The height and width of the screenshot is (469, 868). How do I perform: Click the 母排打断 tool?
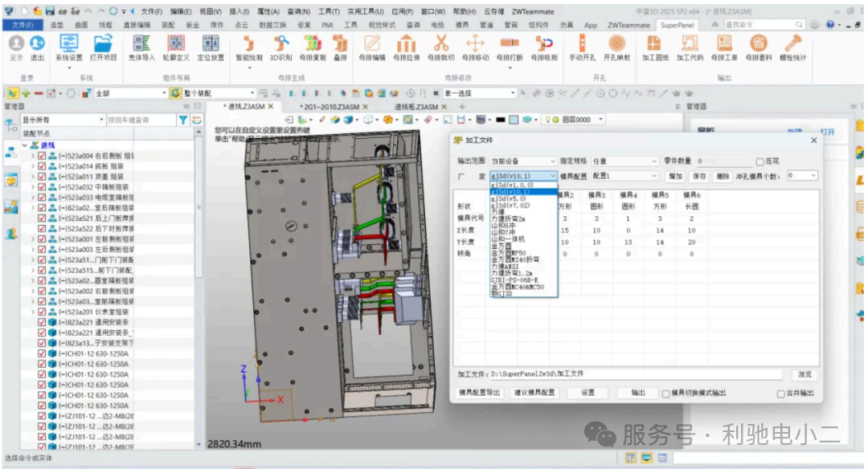pos(510,48)
